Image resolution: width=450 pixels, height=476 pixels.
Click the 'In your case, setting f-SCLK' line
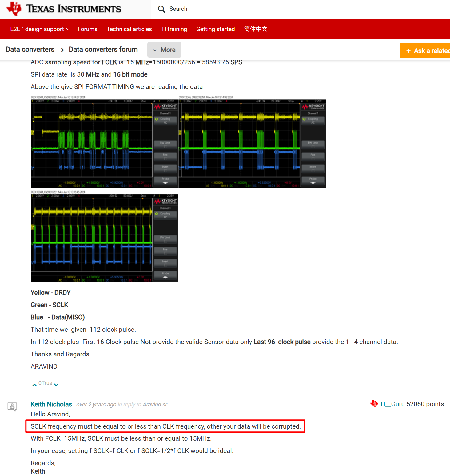132,451
